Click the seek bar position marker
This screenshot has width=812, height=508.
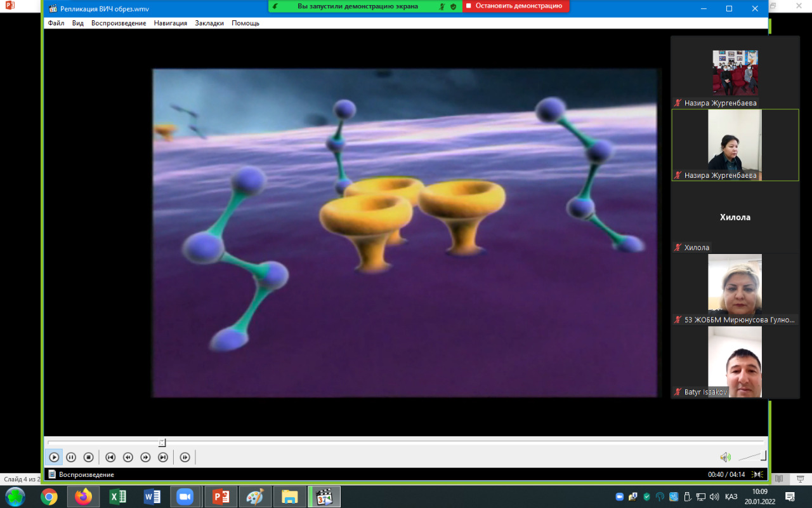tap(162, 443)
